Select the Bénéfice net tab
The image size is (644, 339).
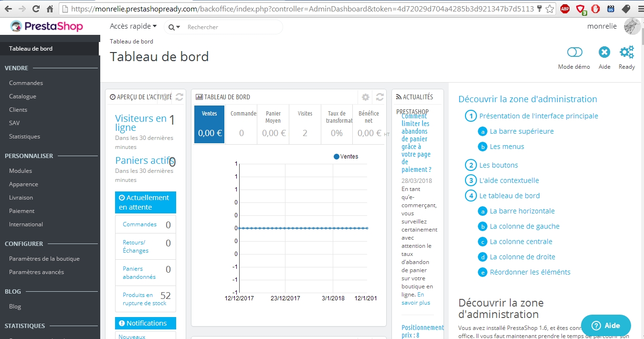tap(369, 124)
